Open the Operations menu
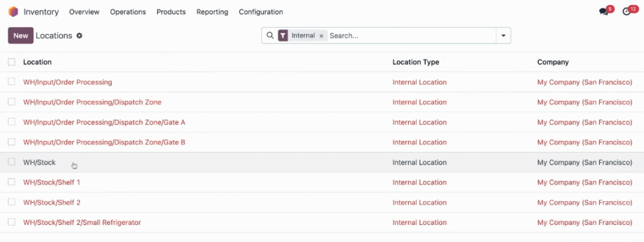This screenshot has width=644, height=242. pos(128,12)
